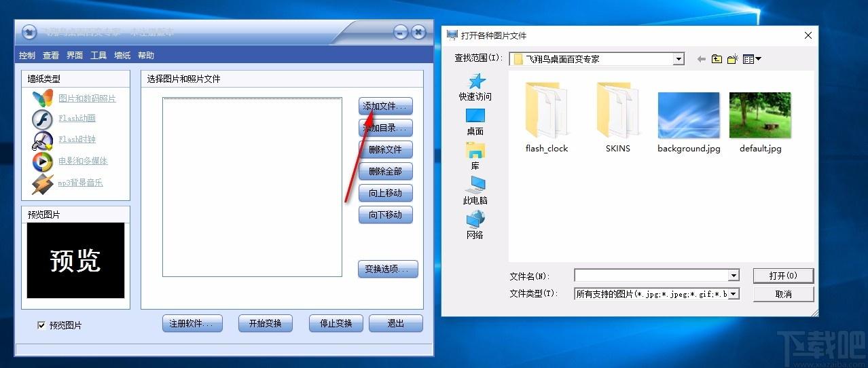Close the 打开各种图片文件 dialog
Viewport: 868px width, 368px height.
click(x=808, y=35)
